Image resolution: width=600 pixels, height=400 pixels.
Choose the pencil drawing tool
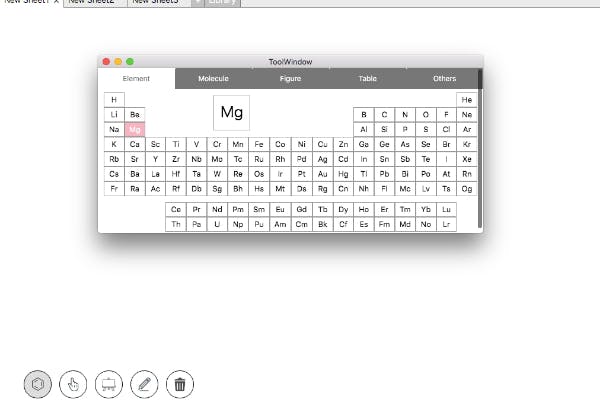[144, 383]
